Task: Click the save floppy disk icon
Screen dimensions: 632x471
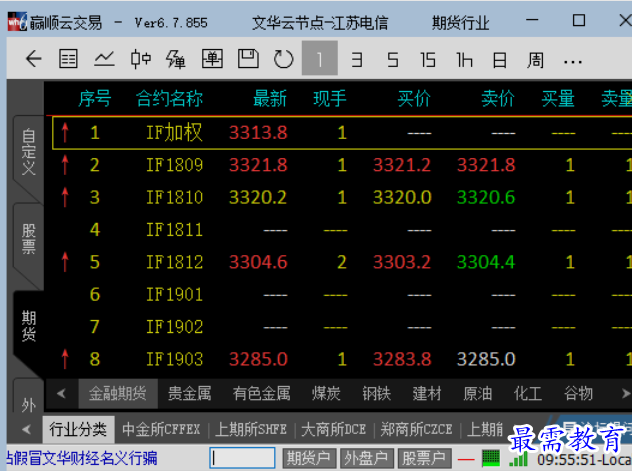Action: tap(248, 59)
